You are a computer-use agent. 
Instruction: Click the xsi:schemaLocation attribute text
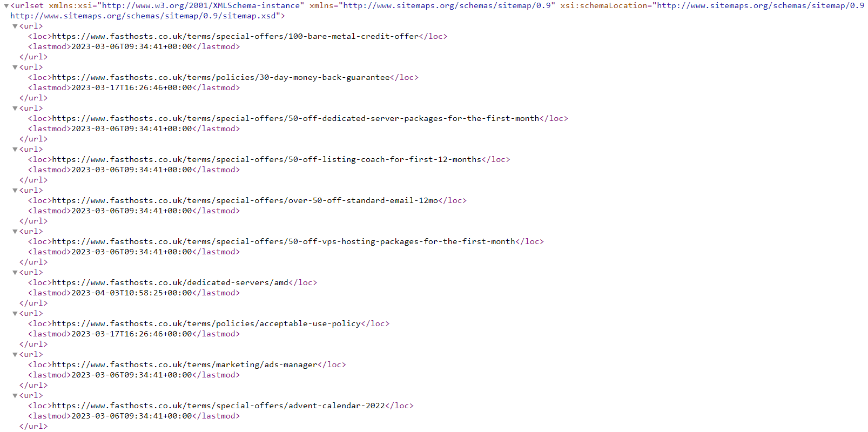(712, 5)
